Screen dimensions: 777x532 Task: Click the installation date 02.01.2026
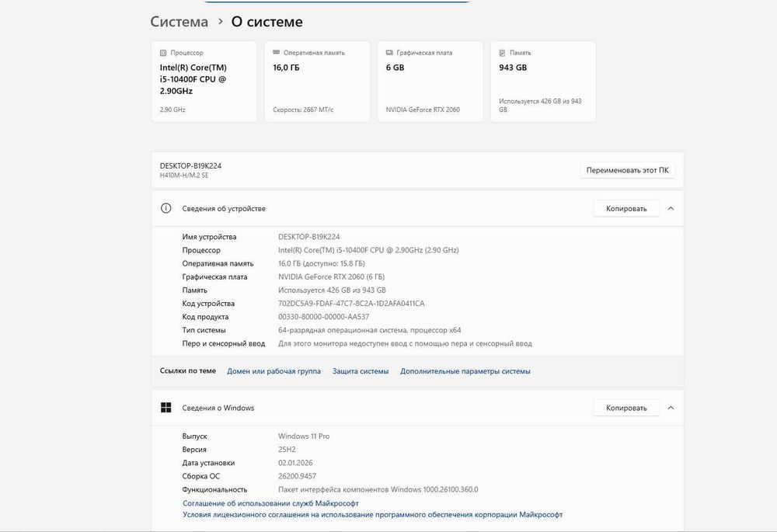pos(295,463)
